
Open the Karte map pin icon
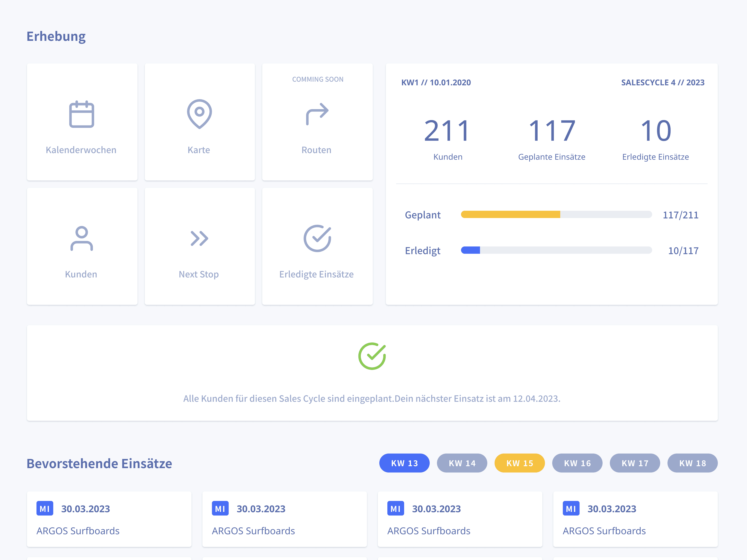click(199, 114)
